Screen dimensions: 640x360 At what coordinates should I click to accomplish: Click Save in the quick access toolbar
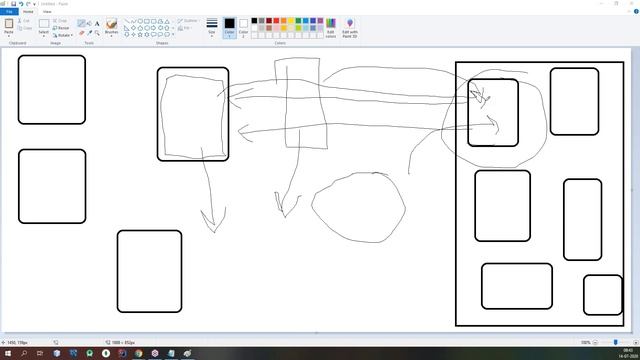pos(13,4)
